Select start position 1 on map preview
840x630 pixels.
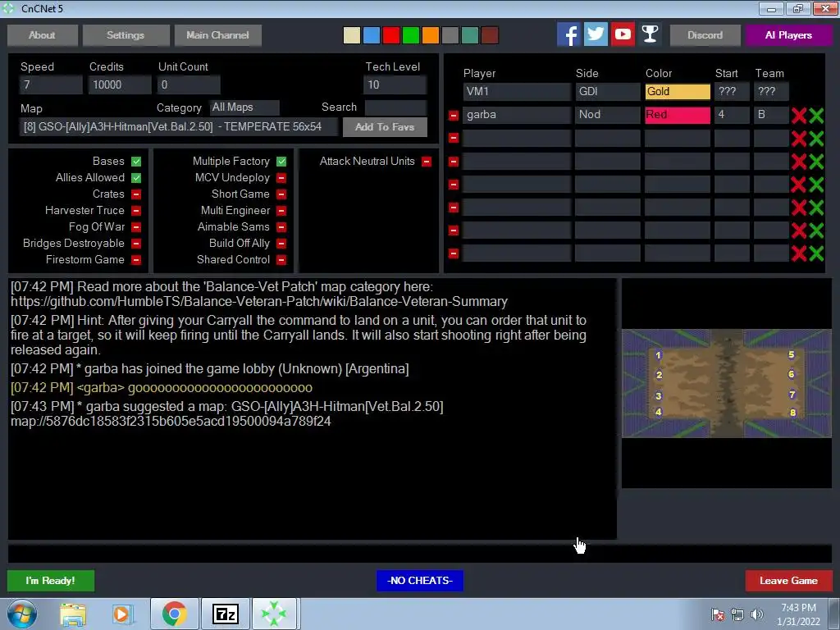659,354
